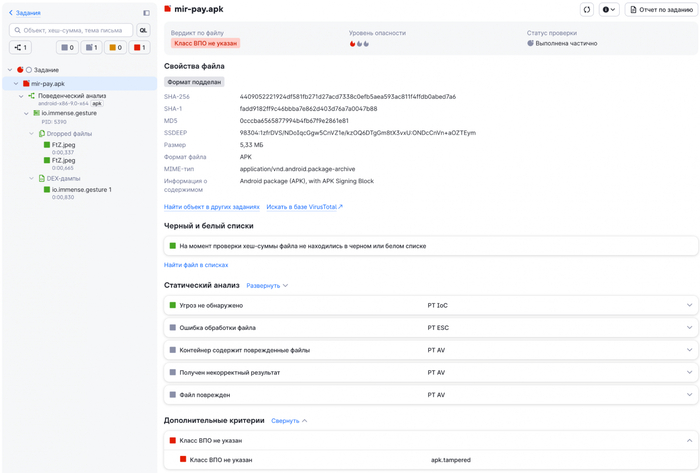The image size is (700, 473).
Task: Click the red file icon beside mir-pay.apk title
Action: pyautogui.click(x=168, y=9)
